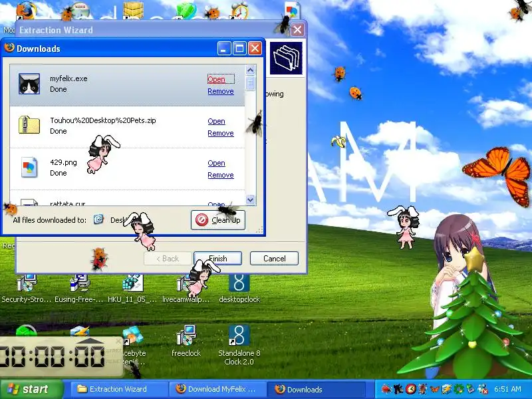This screenshot has height=399, width=532.
Task: Remove myfelix.exe from the downloads list
Action: coord(221,91)
